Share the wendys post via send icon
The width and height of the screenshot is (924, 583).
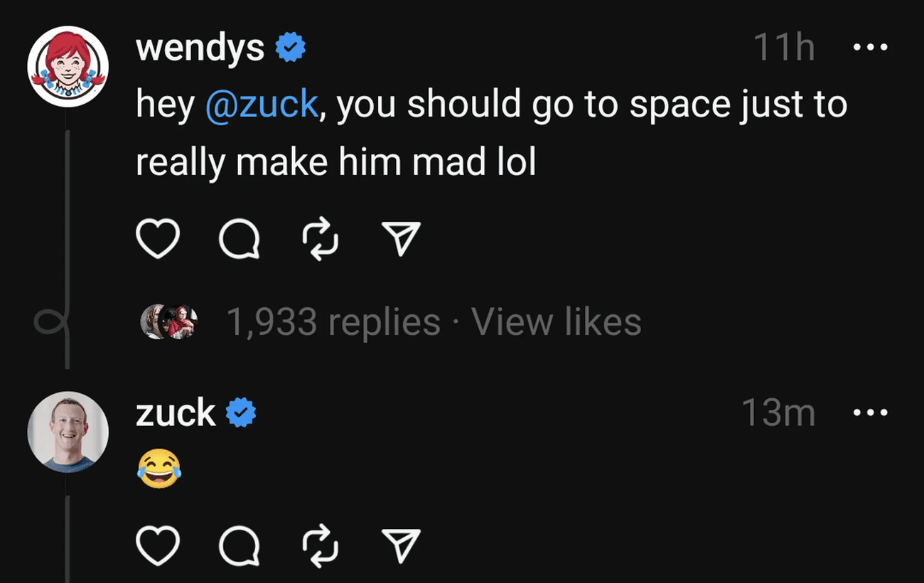coord(402,239)
